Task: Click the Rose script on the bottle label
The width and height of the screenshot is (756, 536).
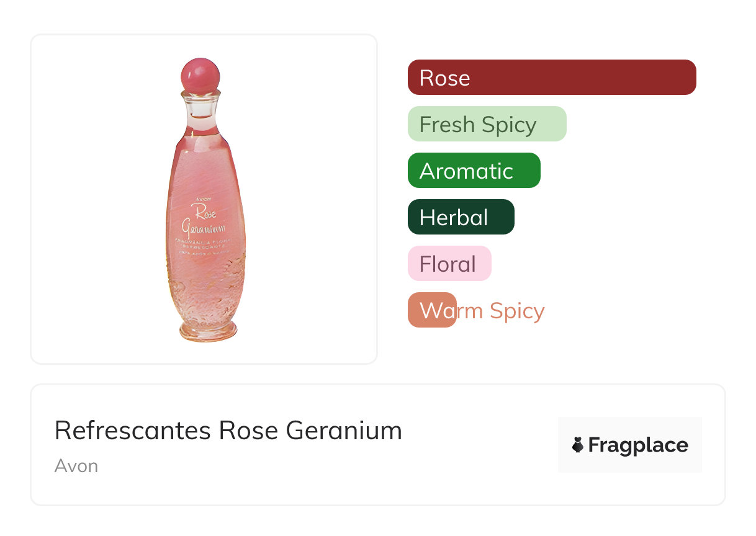Action: point(205,211)
